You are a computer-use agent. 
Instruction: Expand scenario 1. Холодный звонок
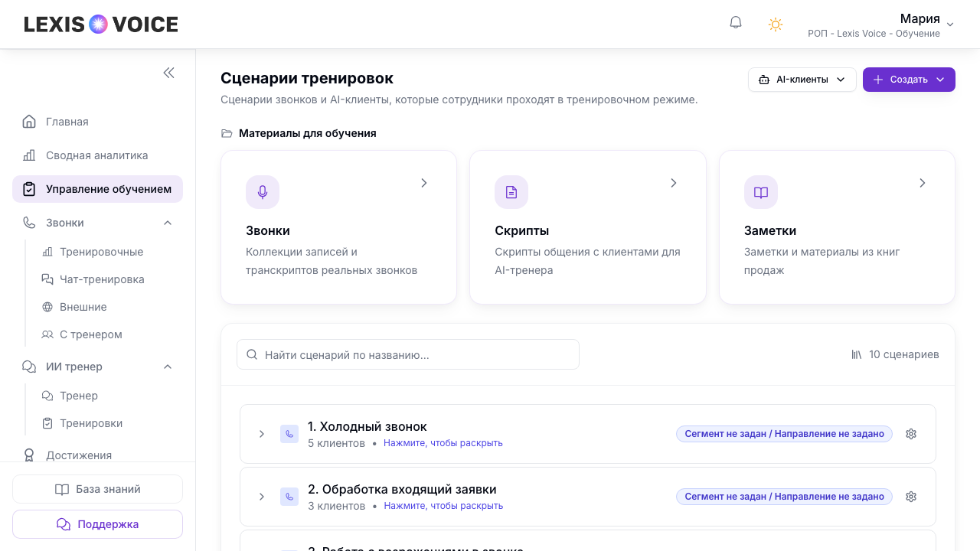click(261, 434)
